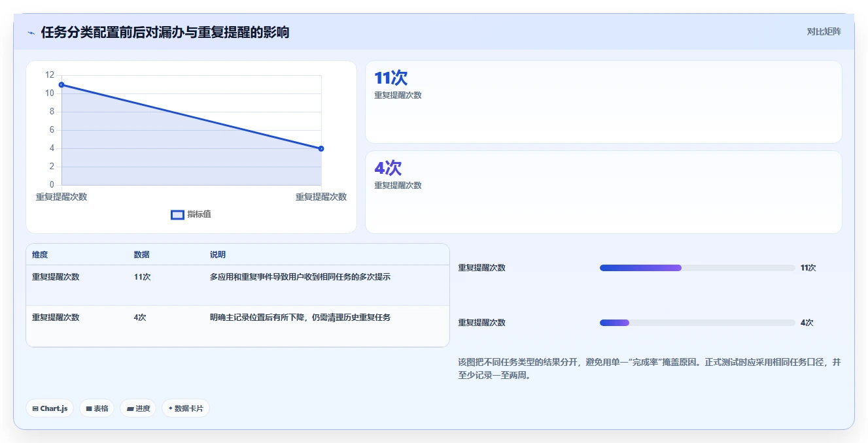The image size is (868, 443).
Task: Click the square icon in the 表格 tag
Action: click(x=89, y=408)
